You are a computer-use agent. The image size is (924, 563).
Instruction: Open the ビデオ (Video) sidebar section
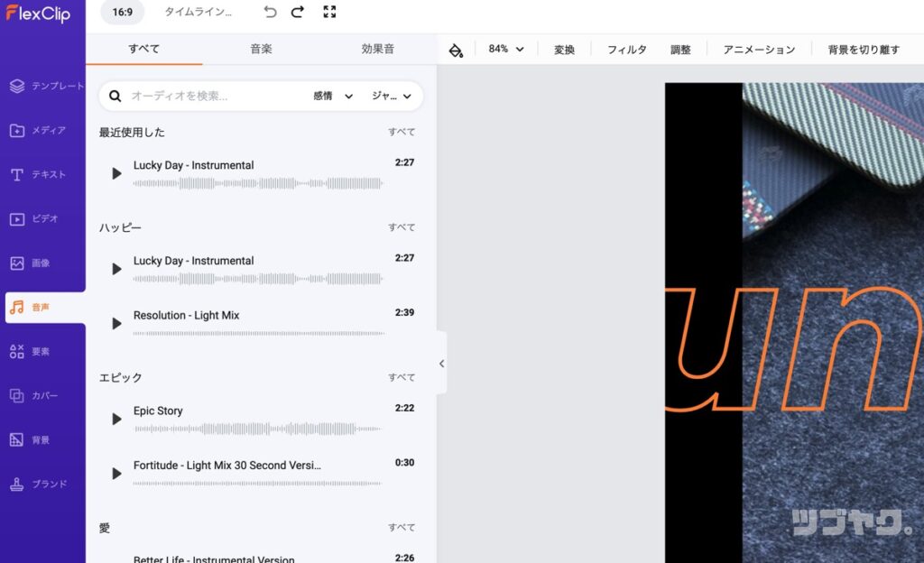(x=34, y=218)
